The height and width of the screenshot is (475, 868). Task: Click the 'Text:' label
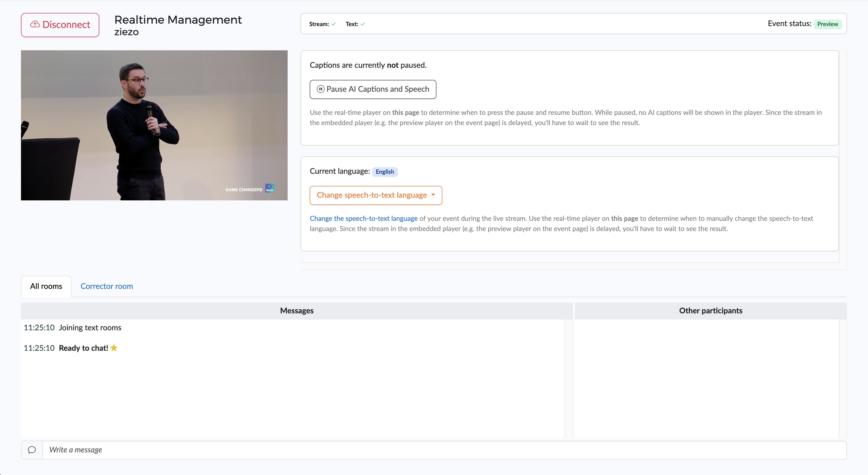(352, 24)
